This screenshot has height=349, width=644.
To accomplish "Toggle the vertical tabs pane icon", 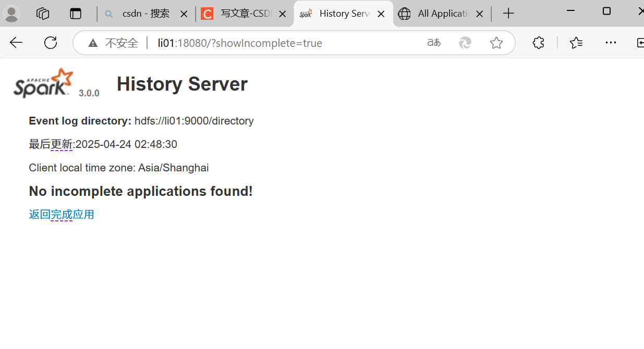I will (76, 14).
